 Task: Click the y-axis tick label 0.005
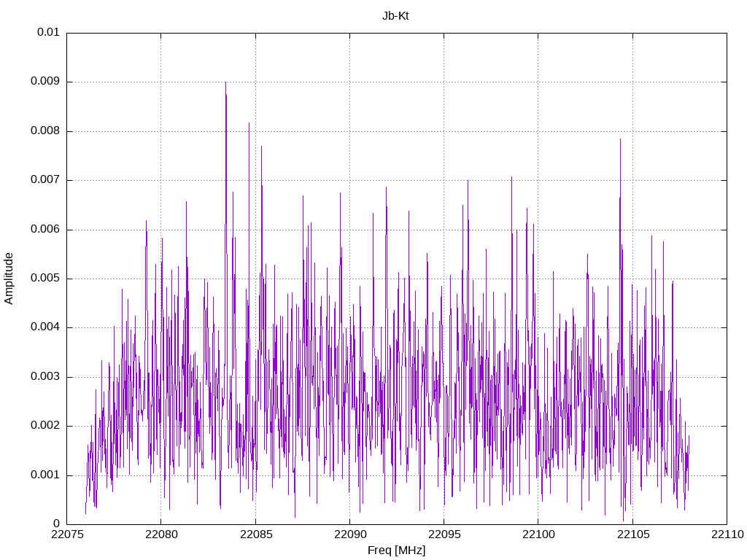[x=45, y=278]
